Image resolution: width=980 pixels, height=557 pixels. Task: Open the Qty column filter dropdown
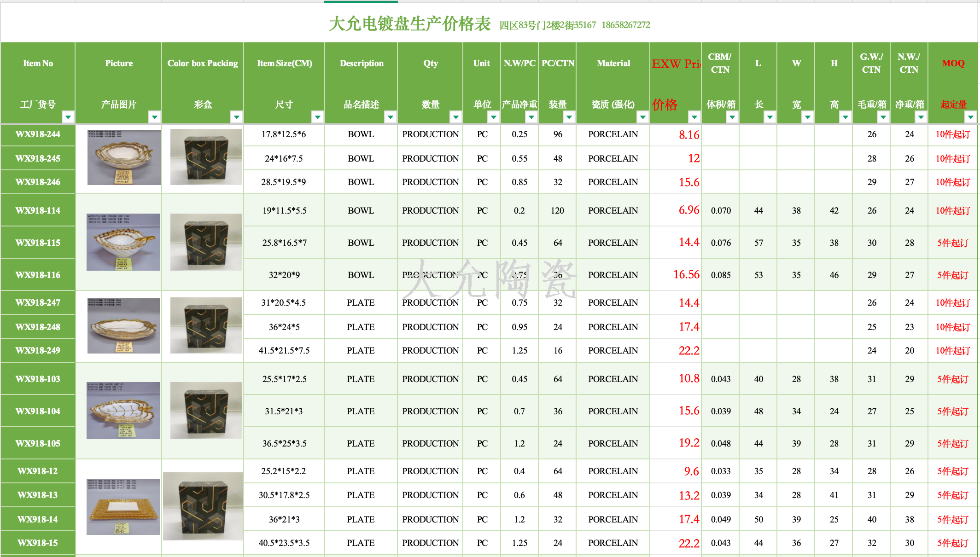pos(456,117)
